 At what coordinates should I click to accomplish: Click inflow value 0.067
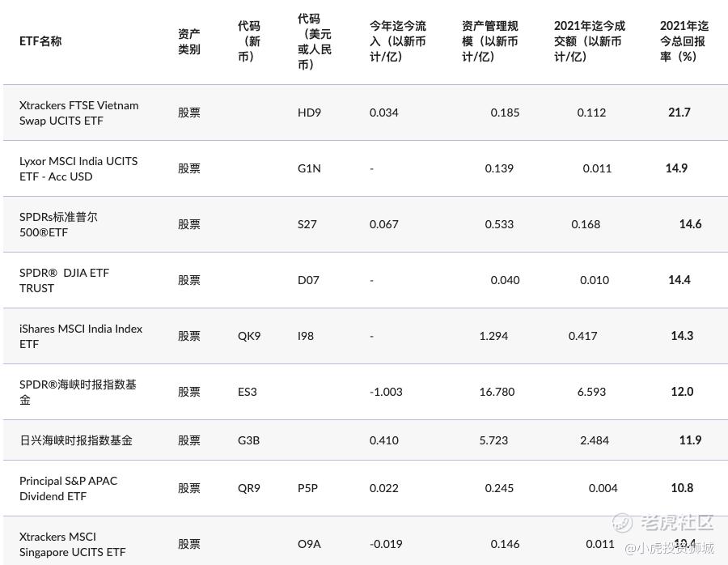point(384,224)
